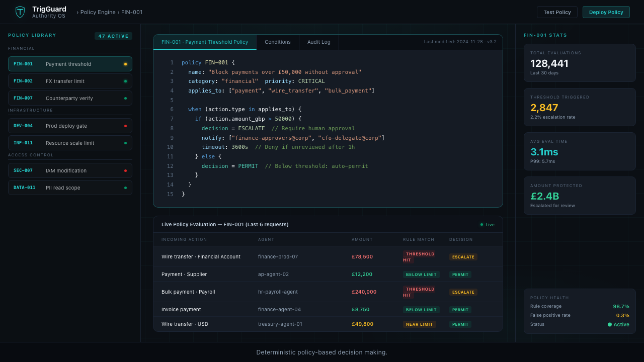Click the Total Evaluations 128,441 card
The height and width of the screenshot is (362, 644).
(580, 63)
